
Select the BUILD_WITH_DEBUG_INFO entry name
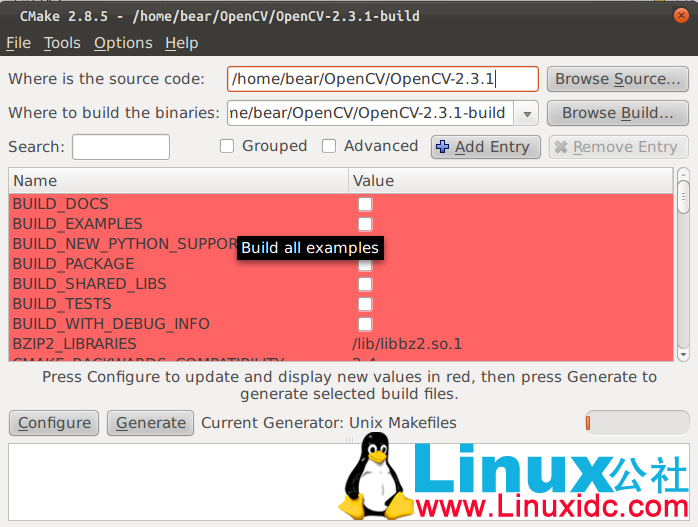coord(111,324)
